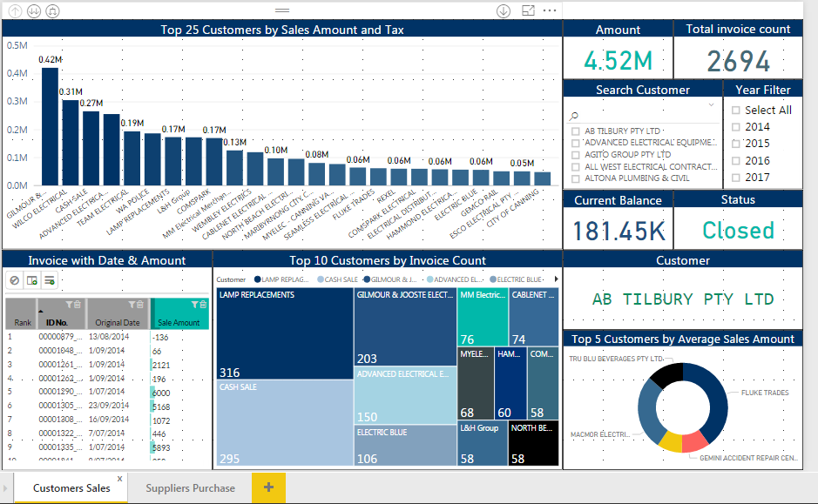
Task: Select the ADVANCED ELECTRICAL treemap tile
Action: coord(405,395)
